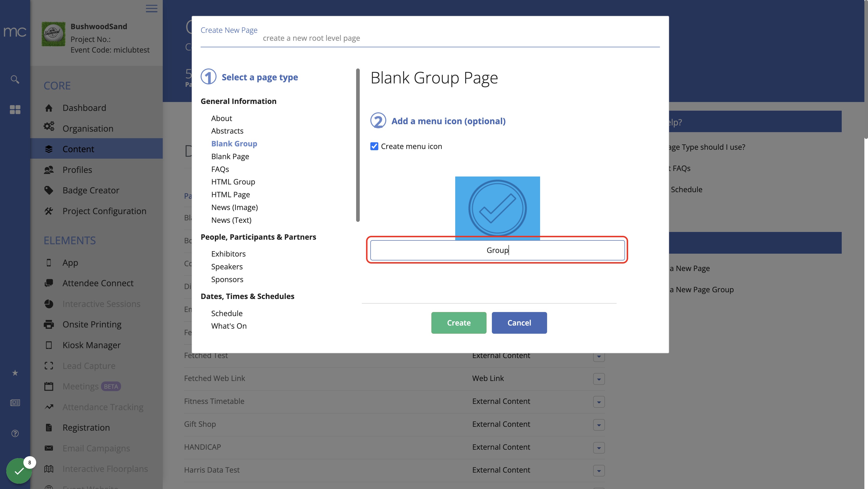Open Dashboard from the sidebar

(84, 108)
